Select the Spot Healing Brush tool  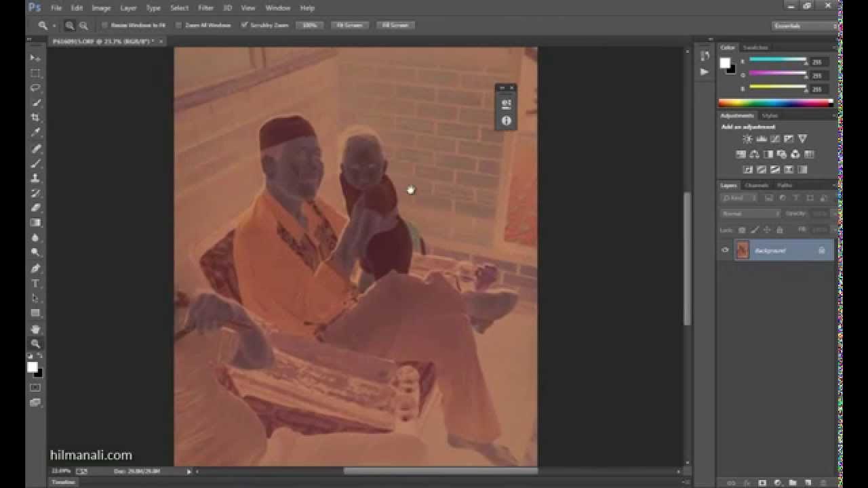[x=35, y=149]
